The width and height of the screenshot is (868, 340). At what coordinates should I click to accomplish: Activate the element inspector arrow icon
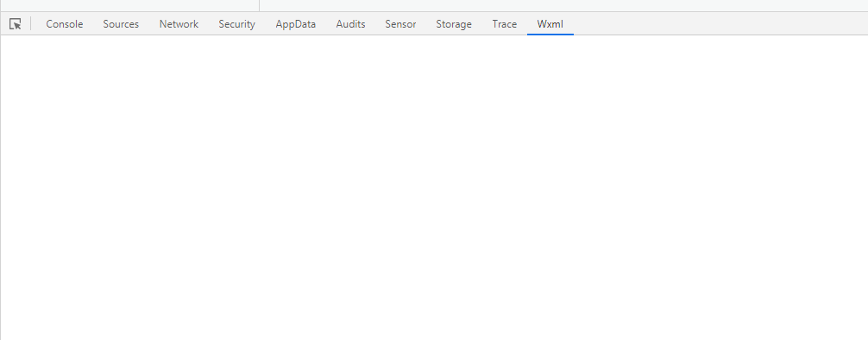pos(16,24)
